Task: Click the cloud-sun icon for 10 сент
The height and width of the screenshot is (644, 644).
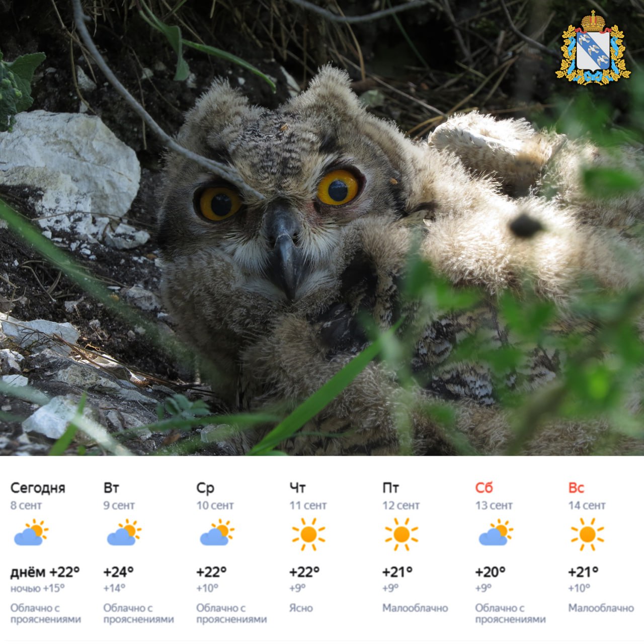Action: coord(217,533)
